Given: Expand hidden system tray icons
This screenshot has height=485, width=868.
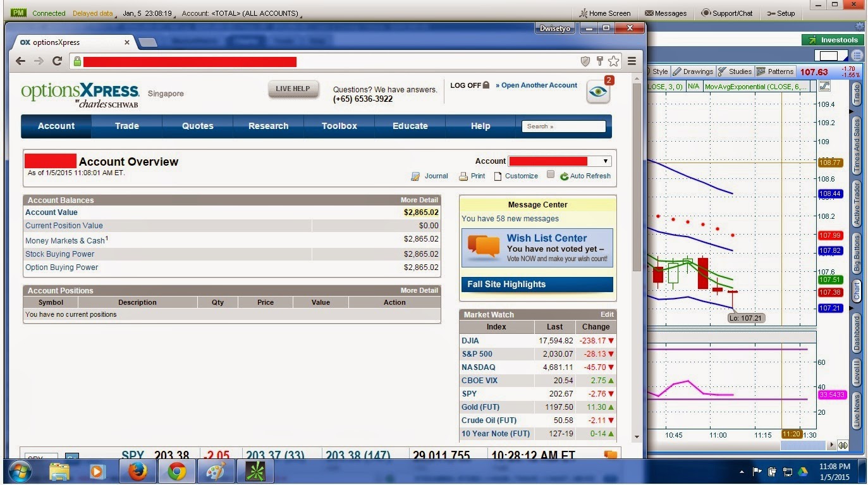Looking at the screenshot, I should click(x=742, y=472).
